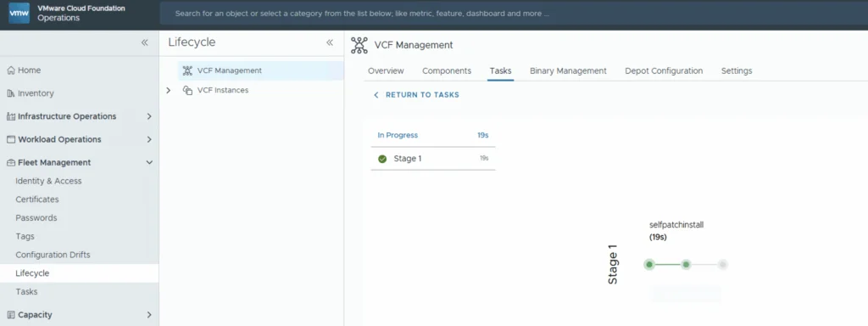Select the Stage 1 list row
This screenshot has height=326, width=868.
tap(433, 159)
